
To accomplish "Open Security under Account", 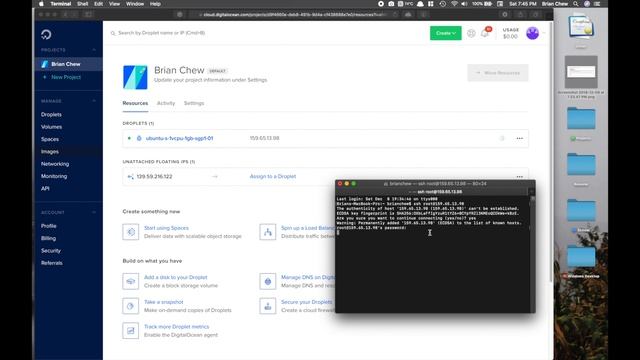I will pyautogui.click(x=51, y=251).
